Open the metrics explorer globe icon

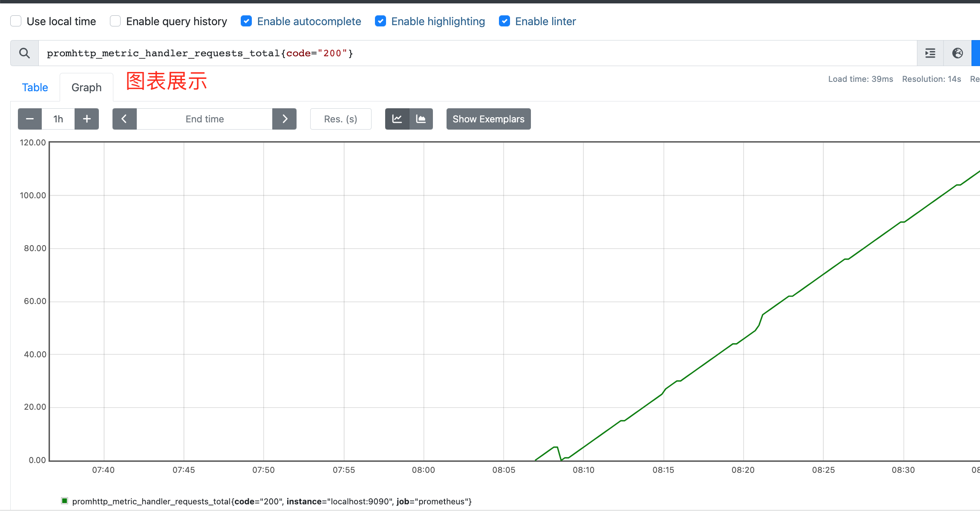click(957, 53)
